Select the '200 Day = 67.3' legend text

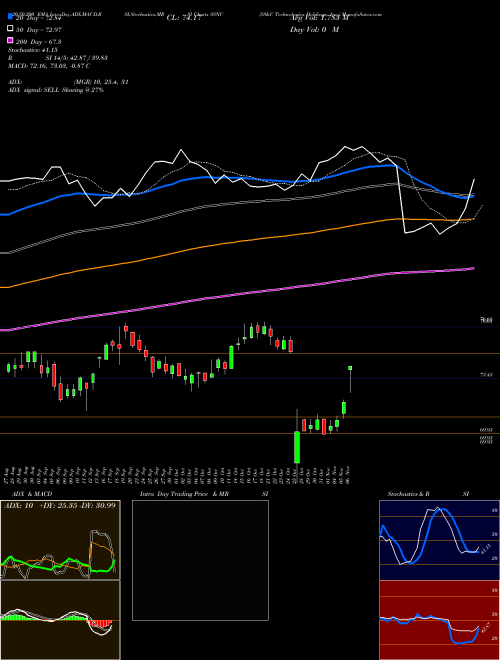pos(39,42)
